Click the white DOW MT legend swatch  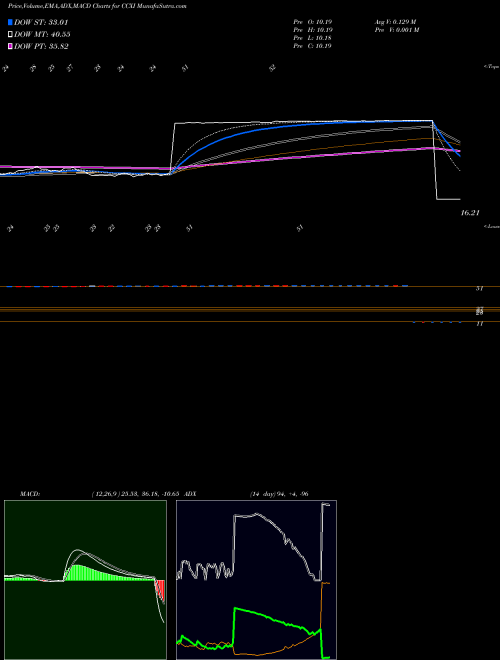[10, 35]
